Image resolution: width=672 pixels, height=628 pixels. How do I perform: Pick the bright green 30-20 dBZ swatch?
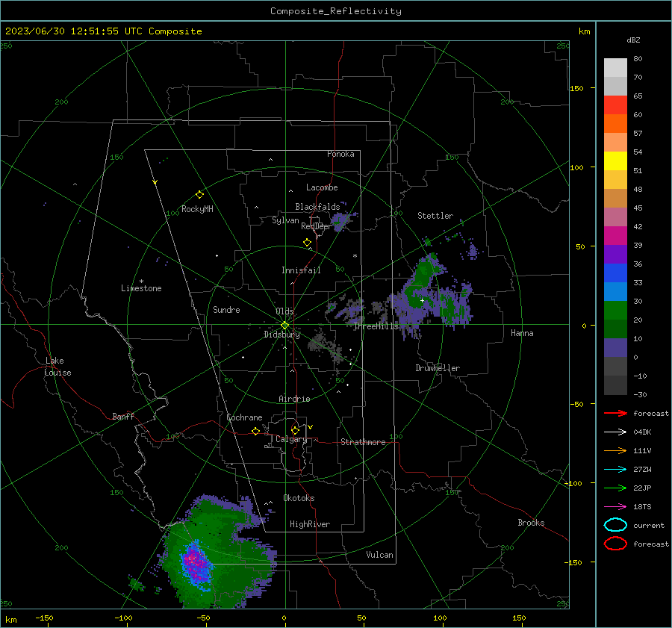(615, 310)
